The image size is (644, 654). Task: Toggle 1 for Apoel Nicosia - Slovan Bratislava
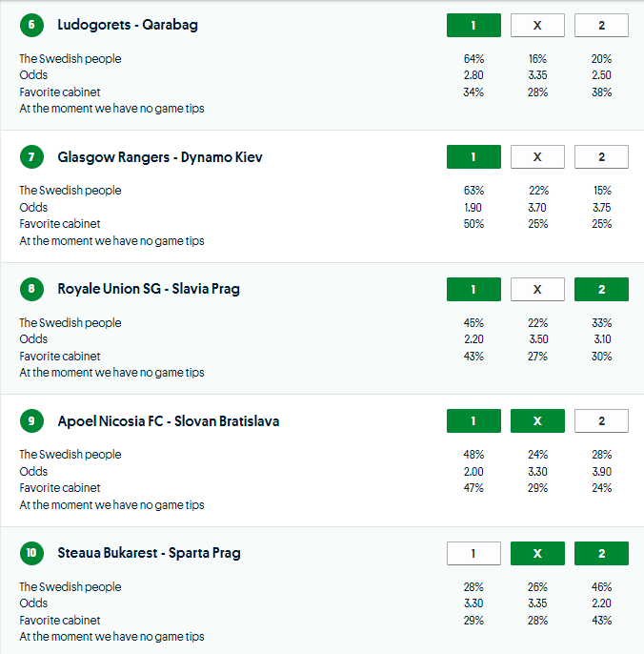tap(473, 421)
